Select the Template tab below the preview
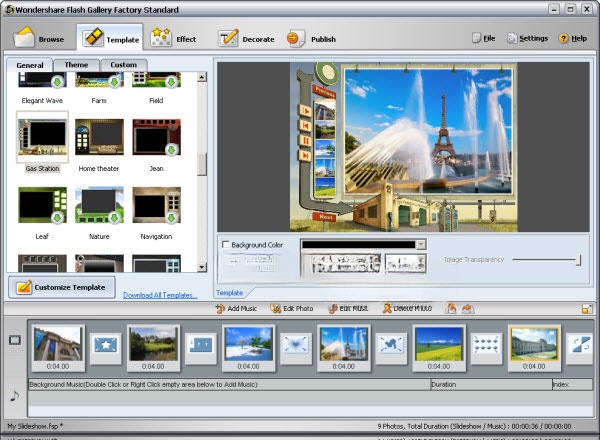Screen dimensions: 600x440 [x=230, y=293]
